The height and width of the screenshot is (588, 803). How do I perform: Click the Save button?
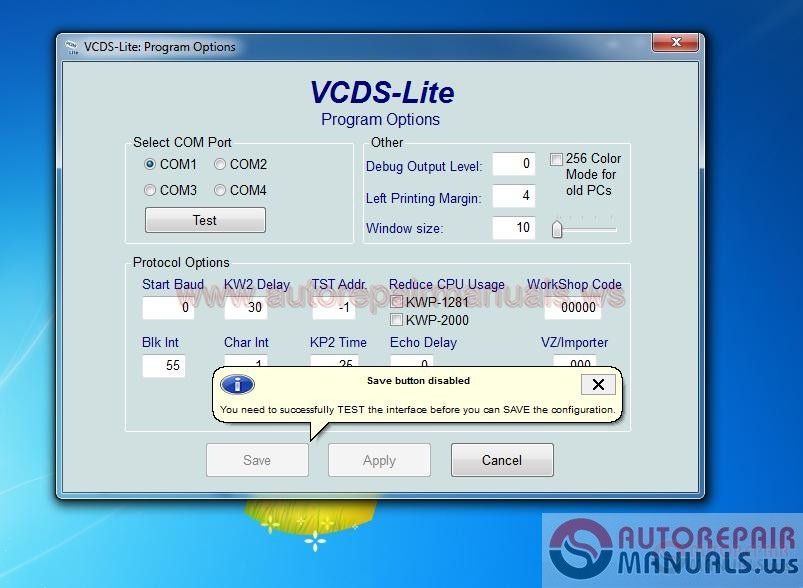pos(257,460)
